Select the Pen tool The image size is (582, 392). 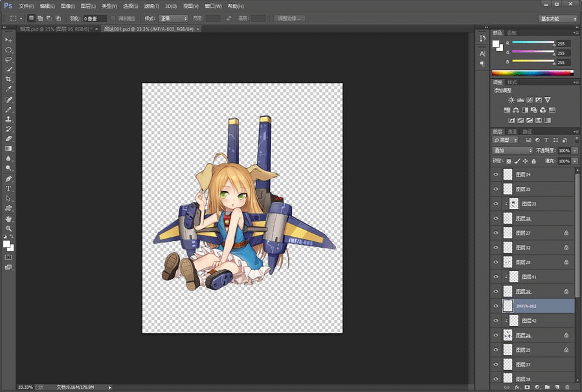pos(8,179)
